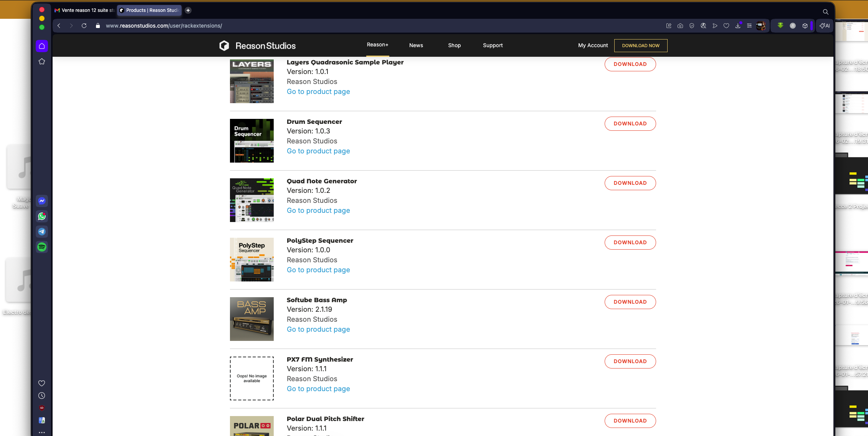Go to PX7 FM Synthesizer product page
This screenshot has width=868, height=436.
pos(318,389)
